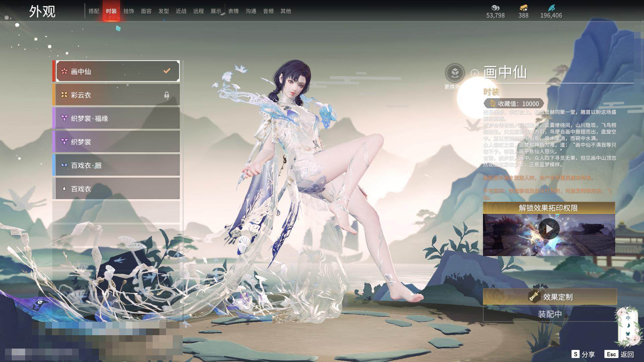
Task: Open 效果定制 effect customization
Action: coord(550,297)
